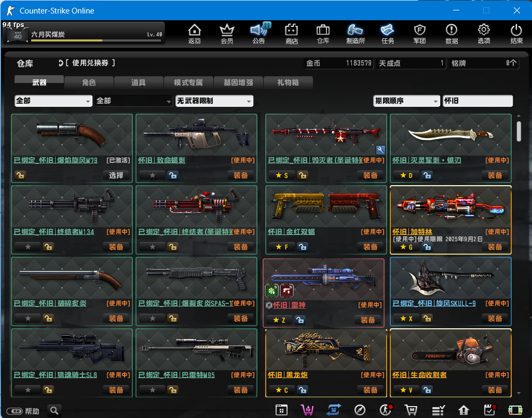Viewport: 532px width, 418px height.
Task: Open the gift window icon in bottom bar
Action: pos(282,410)
